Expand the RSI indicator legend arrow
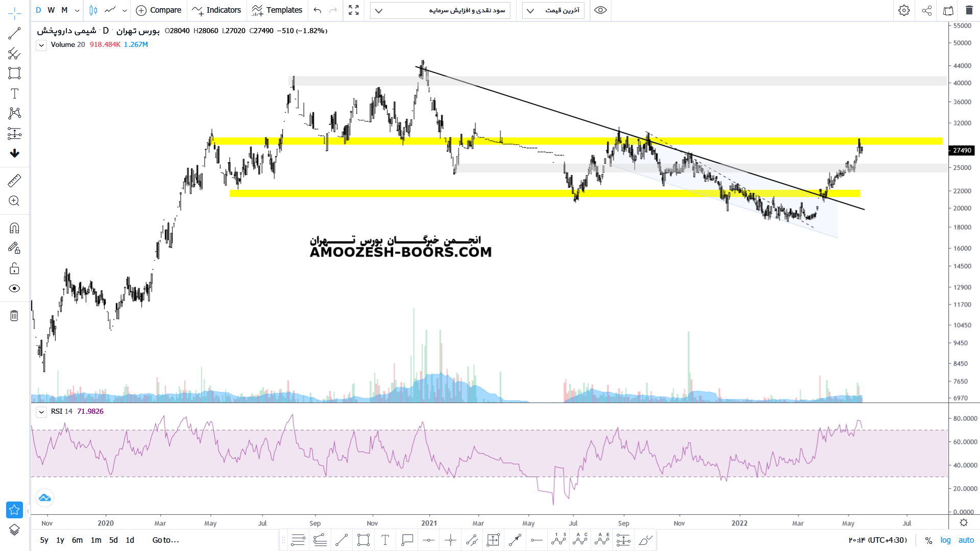 click(x=41, y=412)
